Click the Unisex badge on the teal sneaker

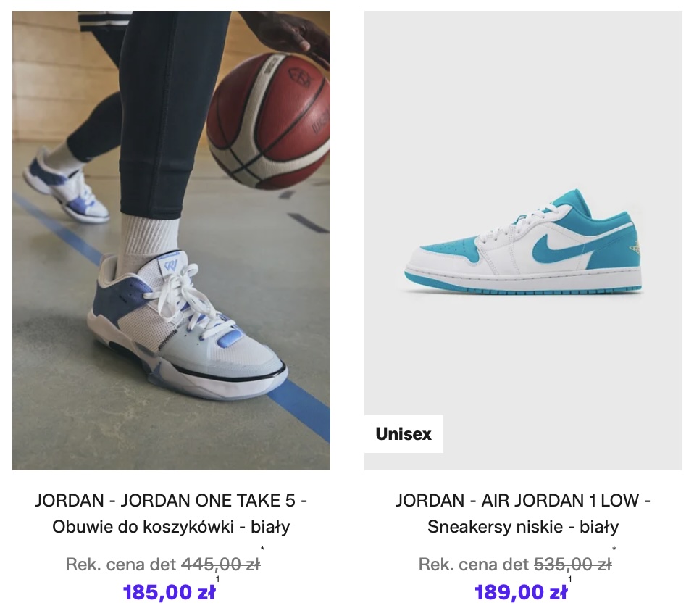(404, 434)
